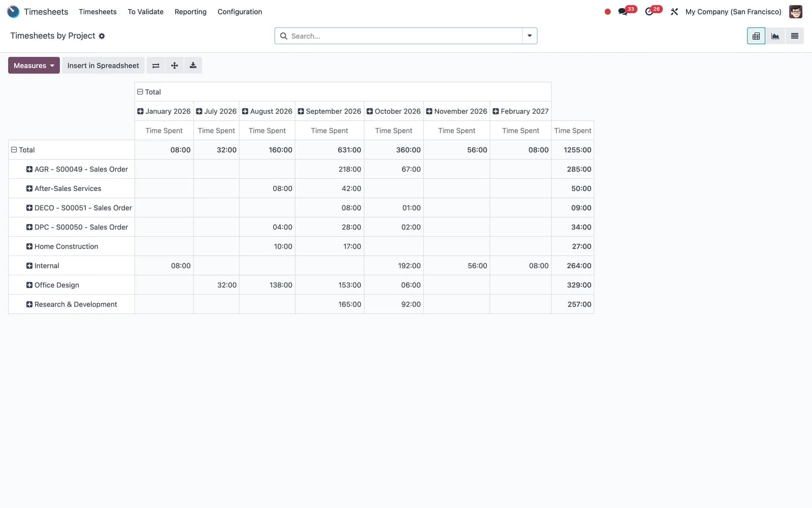The width and height of the screenshot is (812, 508).
Task: Click the 192:00 Internal October cell
Action: pyautogui.click(x=394, y=266)
